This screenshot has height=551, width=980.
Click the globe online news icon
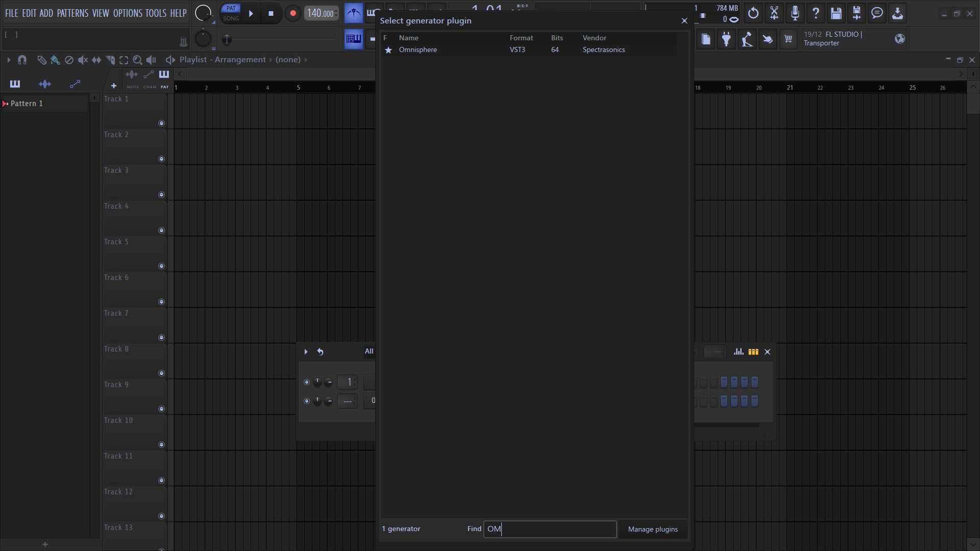900,39
